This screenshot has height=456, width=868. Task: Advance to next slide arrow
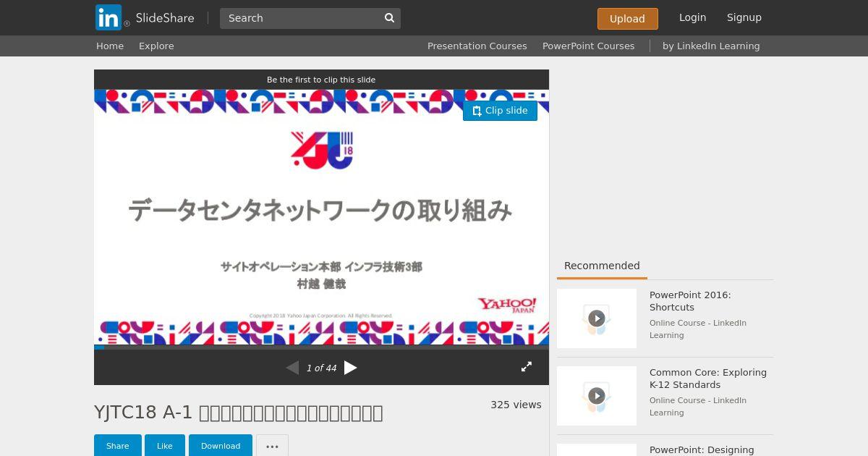click(x=350, y=368)
